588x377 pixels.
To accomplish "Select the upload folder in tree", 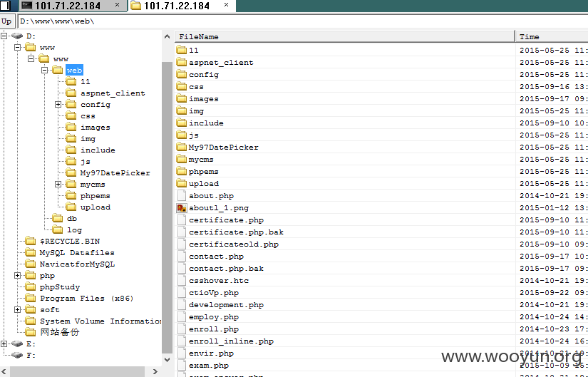I will tap(96, 207).
